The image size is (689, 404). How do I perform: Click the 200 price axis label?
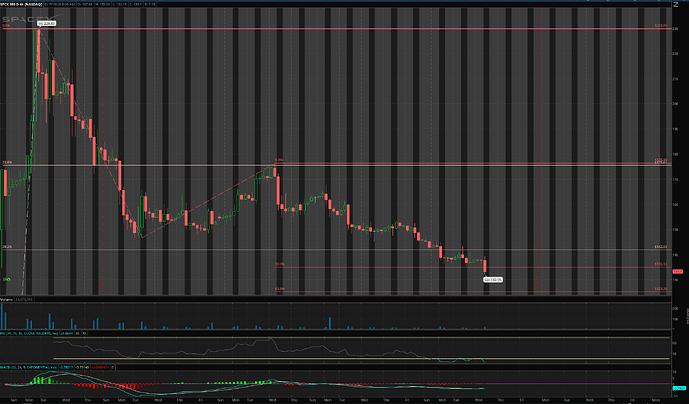[x=675, y=104]
